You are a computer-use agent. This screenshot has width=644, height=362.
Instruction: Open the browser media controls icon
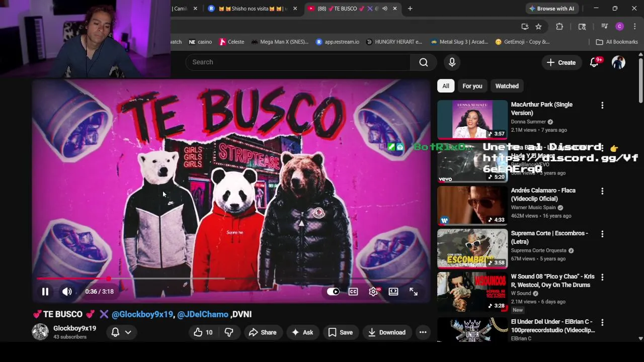coord(604,27)
